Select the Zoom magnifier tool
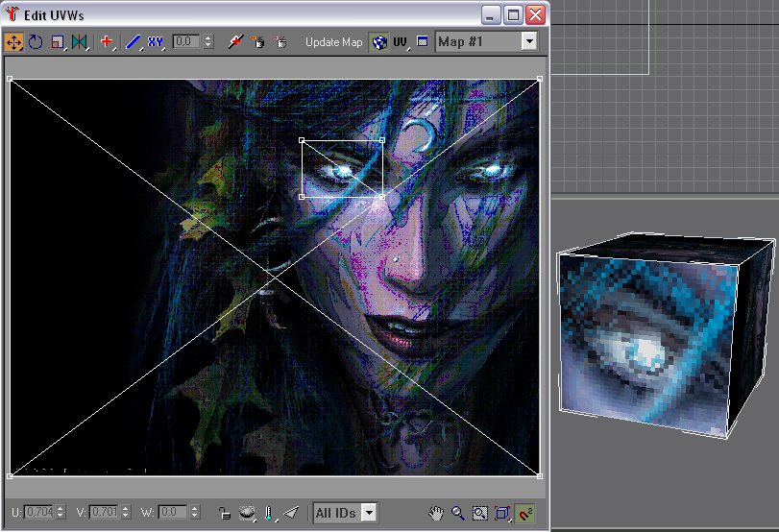Screen dimensions: 779x532 point(458,513)
